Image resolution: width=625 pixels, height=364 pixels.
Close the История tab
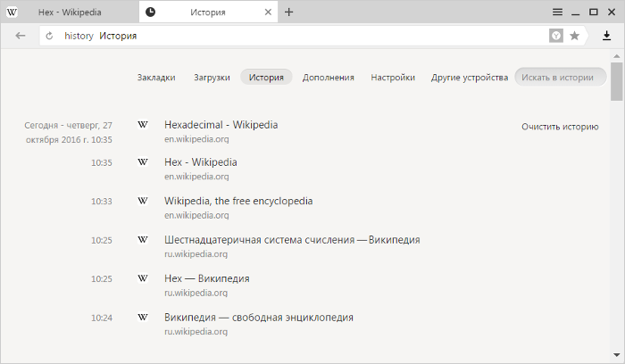(268, 12)
